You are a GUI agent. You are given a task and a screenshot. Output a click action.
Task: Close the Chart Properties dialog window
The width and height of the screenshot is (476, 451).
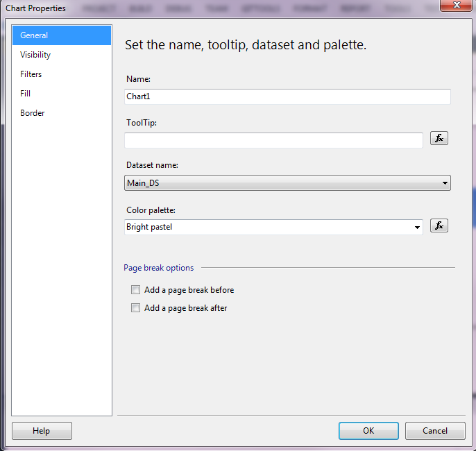[454, 8]
